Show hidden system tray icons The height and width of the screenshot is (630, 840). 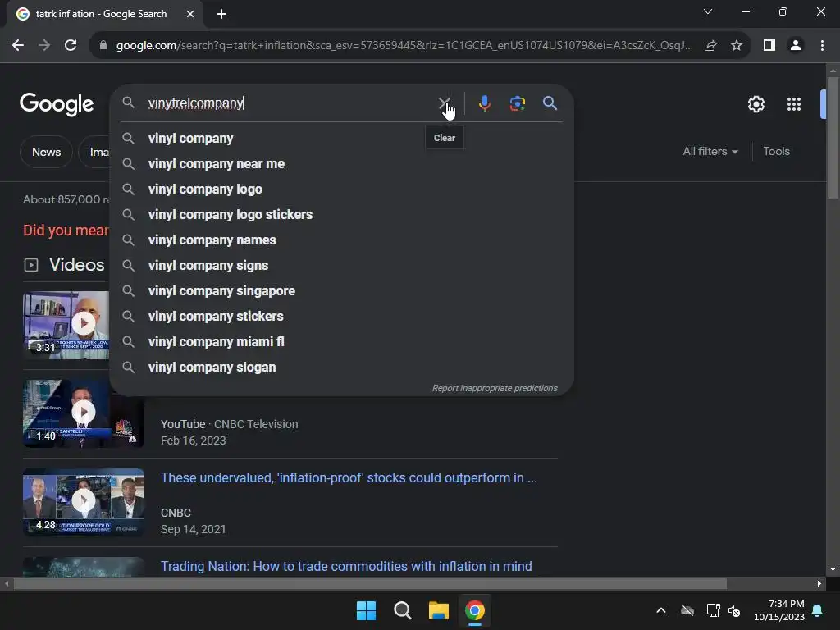point(661,610)
